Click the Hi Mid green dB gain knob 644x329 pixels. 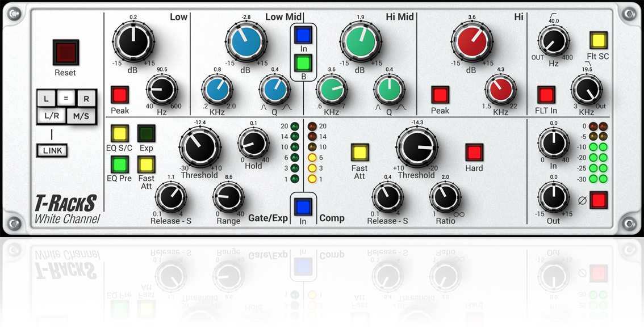pos(360,41)
